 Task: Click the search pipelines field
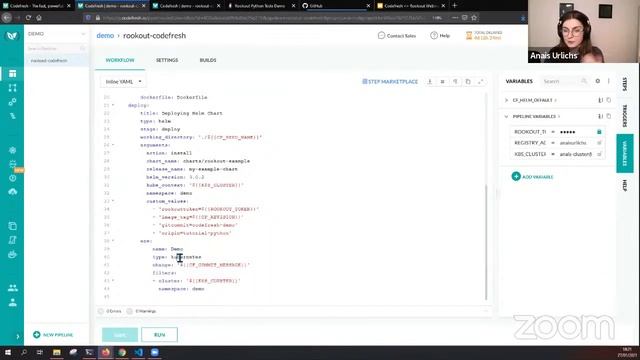[56, 48]
